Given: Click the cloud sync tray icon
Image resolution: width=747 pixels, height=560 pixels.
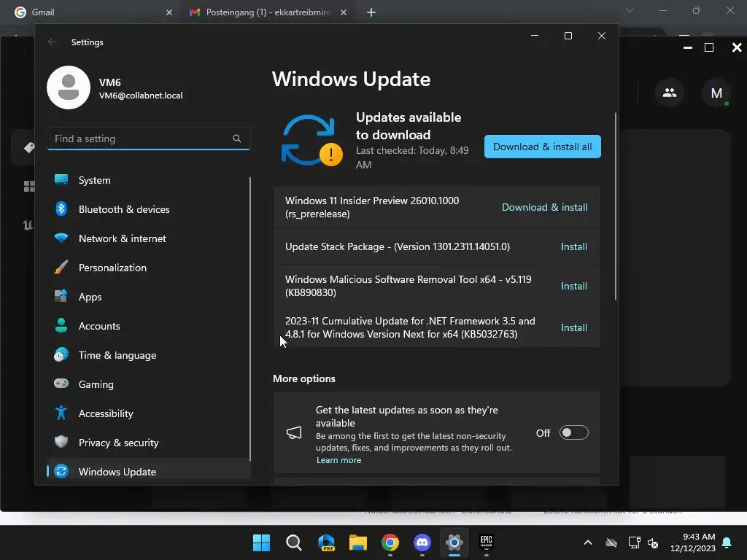Looking at the screenshot, I should pos(611,542).
